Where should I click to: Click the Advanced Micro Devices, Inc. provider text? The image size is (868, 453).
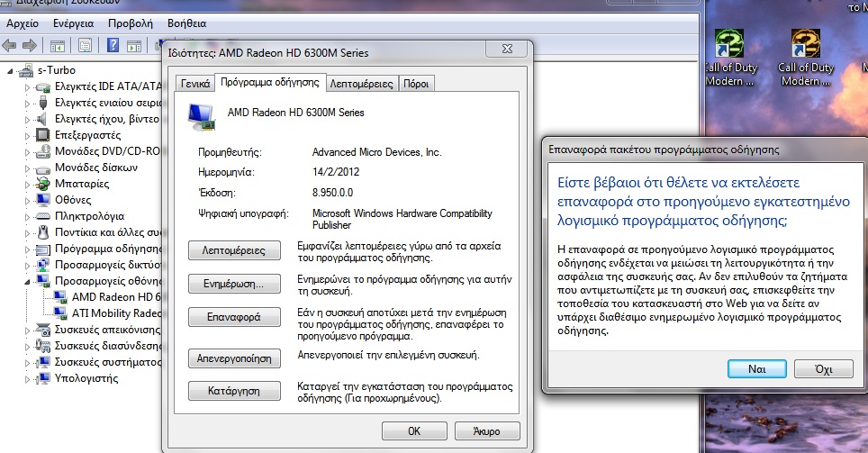coord(377,151)
